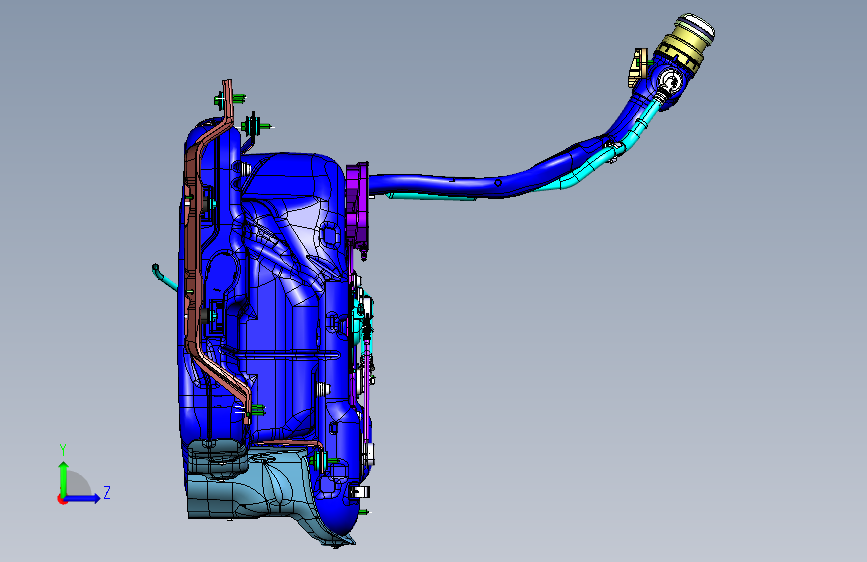Select the brown mounting strap on the tank
This screenshot has height=562, width=867.
[194, 249]
